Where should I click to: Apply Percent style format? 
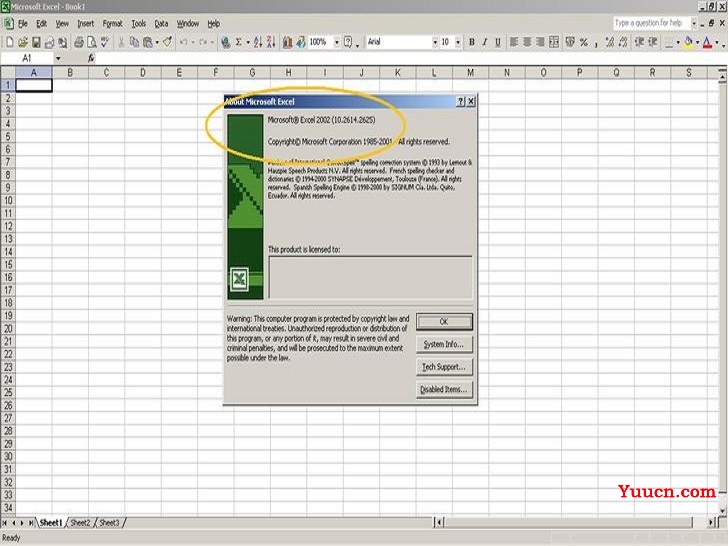pos(584,42)
